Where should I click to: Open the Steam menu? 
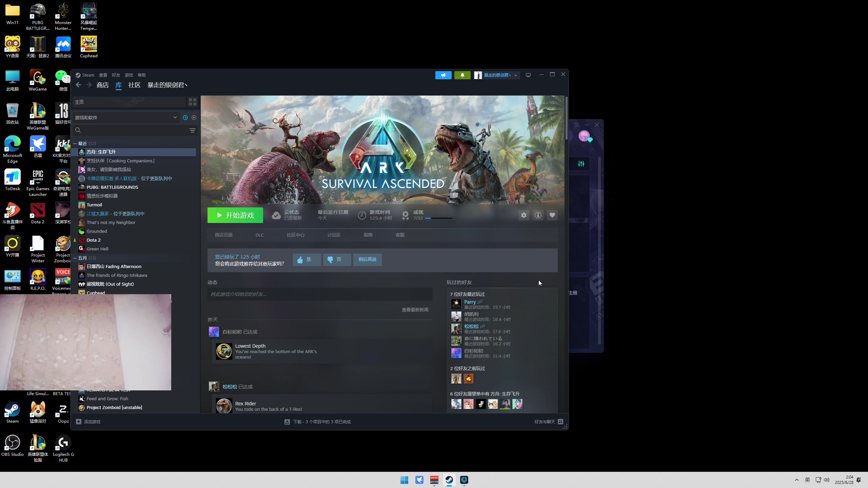tap(88, 75)
